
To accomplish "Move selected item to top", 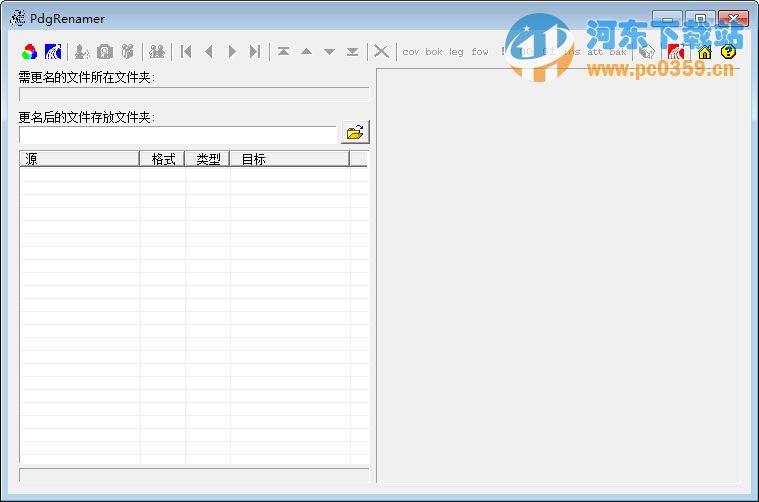I will click(x=284, y=51).
